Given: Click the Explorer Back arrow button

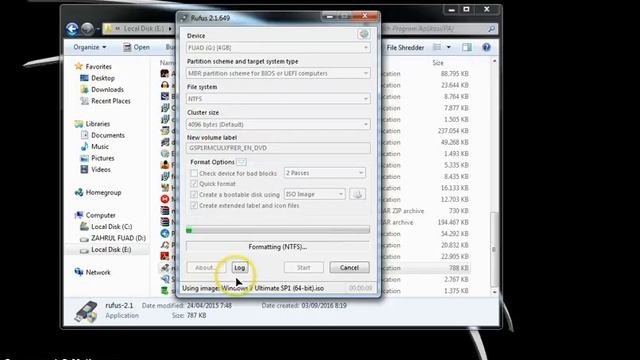Looking at the screenshot, I should 72,29.
